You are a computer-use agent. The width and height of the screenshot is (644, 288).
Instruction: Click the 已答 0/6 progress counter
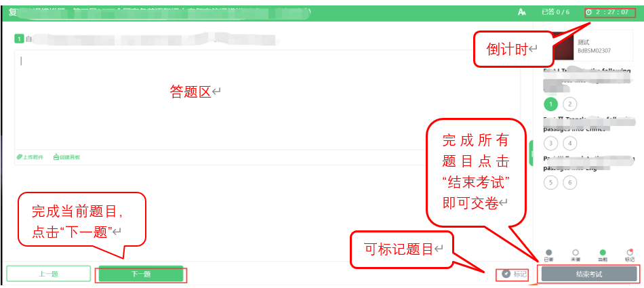(555, 12)
